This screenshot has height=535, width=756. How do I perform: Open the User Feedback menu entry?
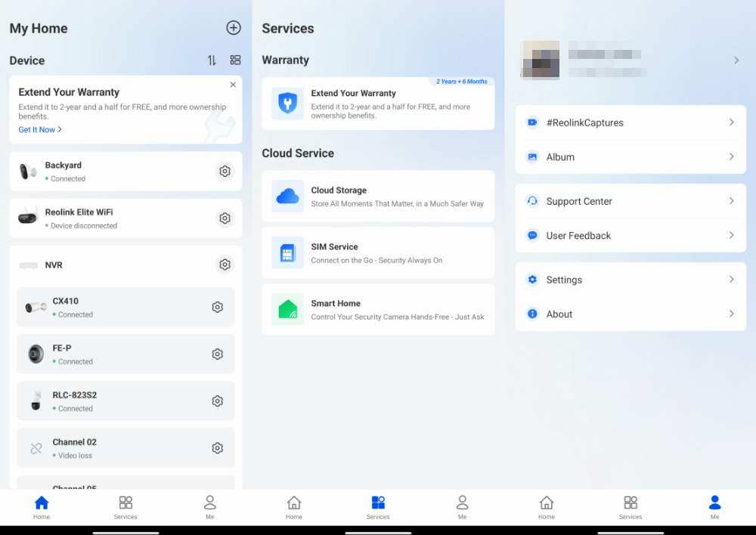coord(631,235)
